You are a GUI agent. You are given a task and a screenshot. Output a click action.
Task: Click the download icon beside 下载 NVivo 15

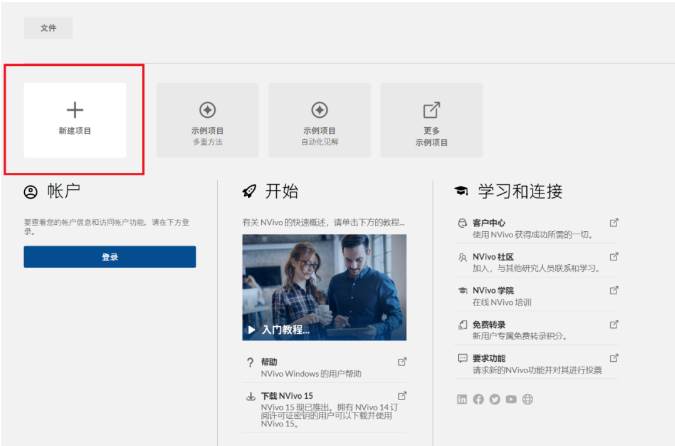(251, 396)
